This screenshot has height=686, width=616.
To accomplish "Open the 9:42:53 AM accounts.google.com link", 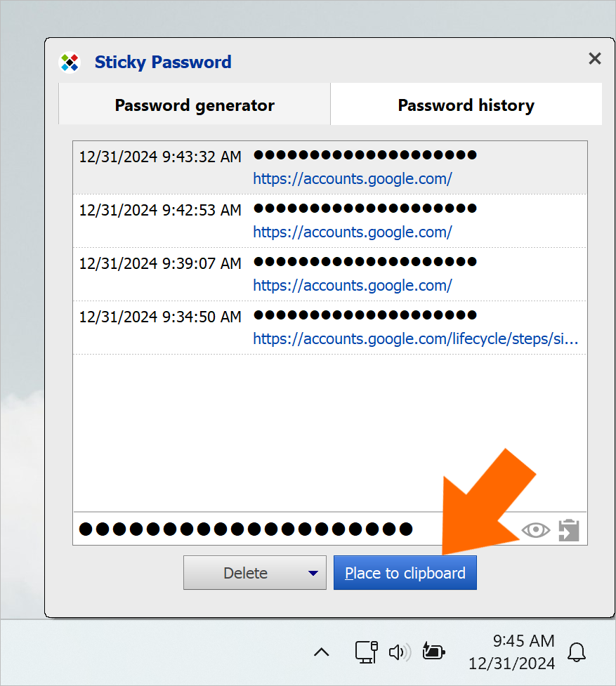I will coord(352,232).
